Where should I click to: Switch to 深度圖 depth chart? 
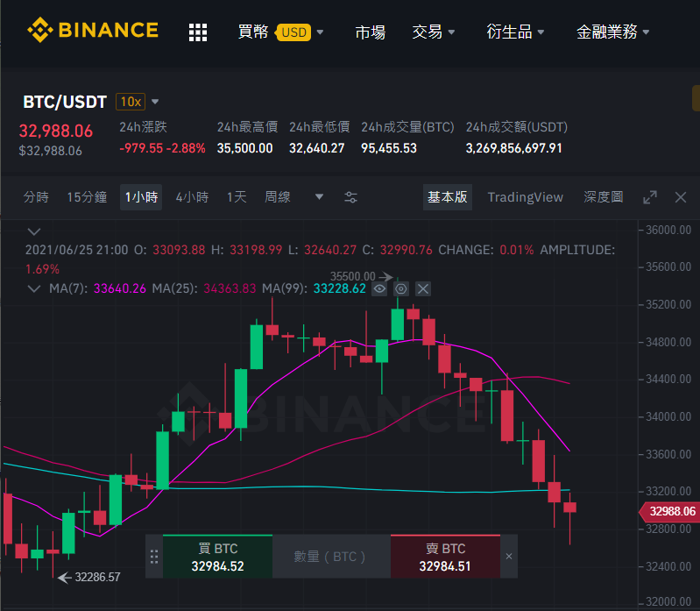[603, 197]
